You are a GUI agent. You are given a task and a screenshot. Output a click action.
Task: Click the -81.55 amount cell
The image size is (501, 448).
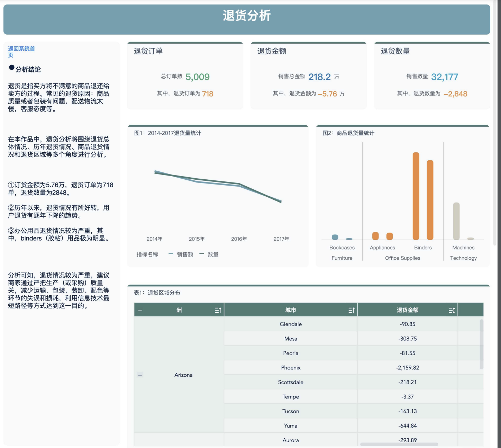408,353
